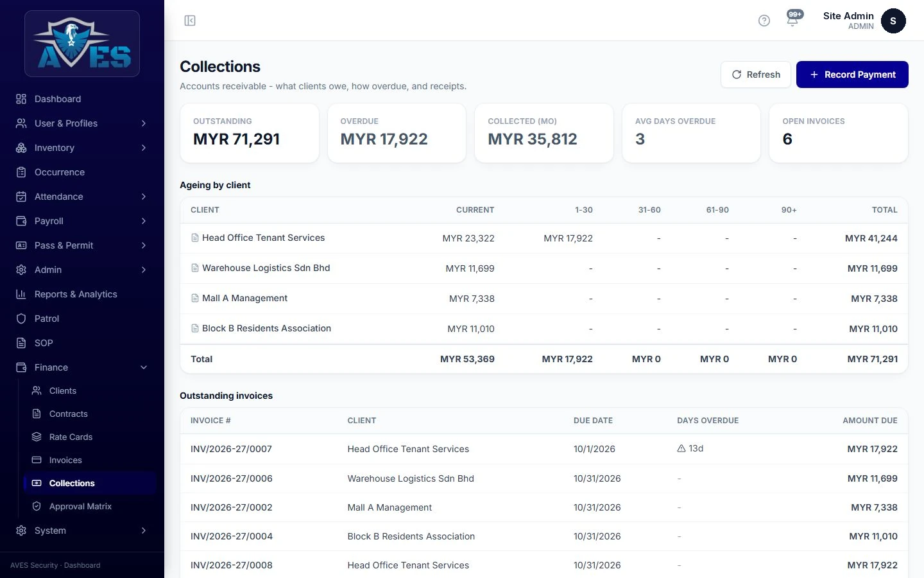Click the overdue warning triangle icon for 13d

(x=681, y=448)
